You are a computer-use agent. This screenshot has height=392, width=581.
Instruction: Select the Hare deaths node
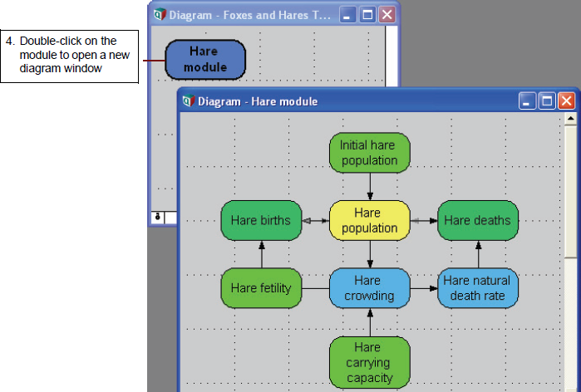tap(478, 221)
